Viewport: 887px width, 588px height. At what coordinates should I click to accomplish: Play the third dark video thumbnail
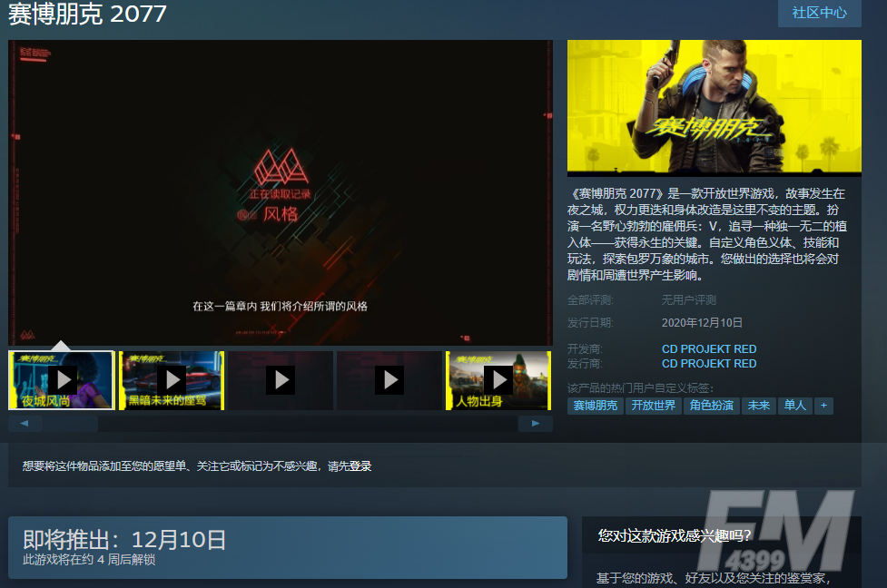(x=281, y=380)
